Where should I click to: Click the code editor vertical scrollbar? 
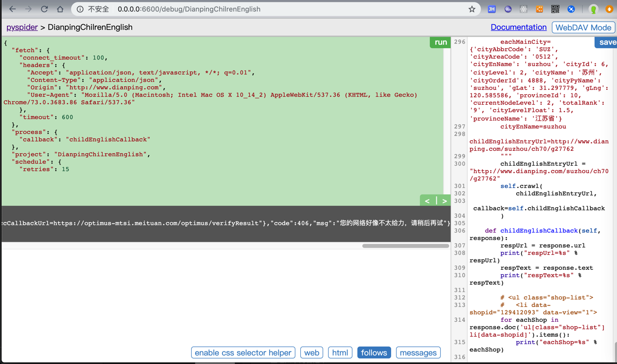(615, 351)
